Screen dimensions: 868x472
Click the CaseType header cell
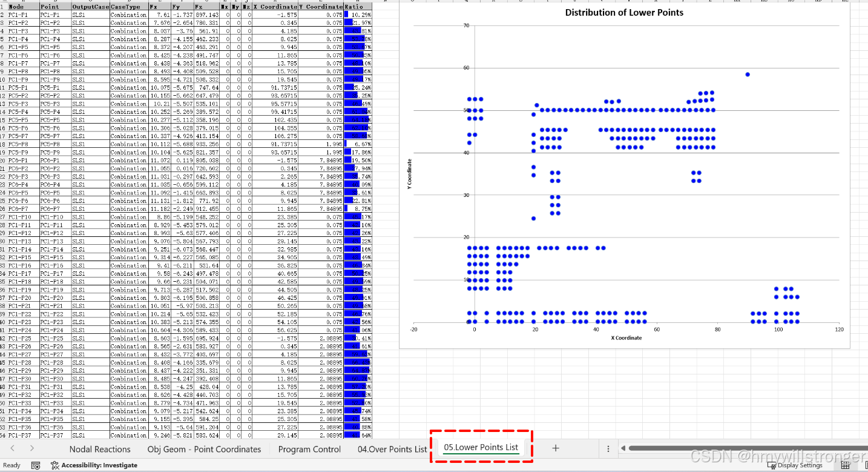tap(128, 7)
